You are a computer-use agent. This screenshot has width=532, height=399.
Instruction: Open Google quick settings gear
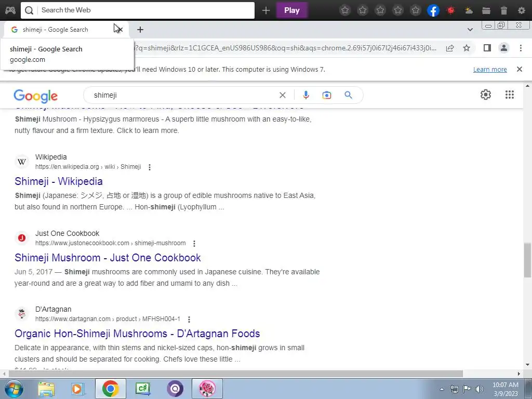pos(486,95)
